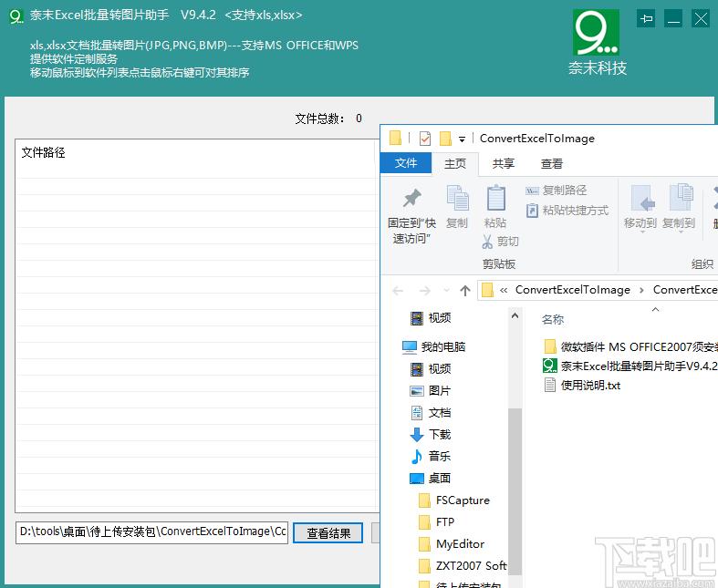Select the FSCapture folder in tree

click(x=454, y=500)
